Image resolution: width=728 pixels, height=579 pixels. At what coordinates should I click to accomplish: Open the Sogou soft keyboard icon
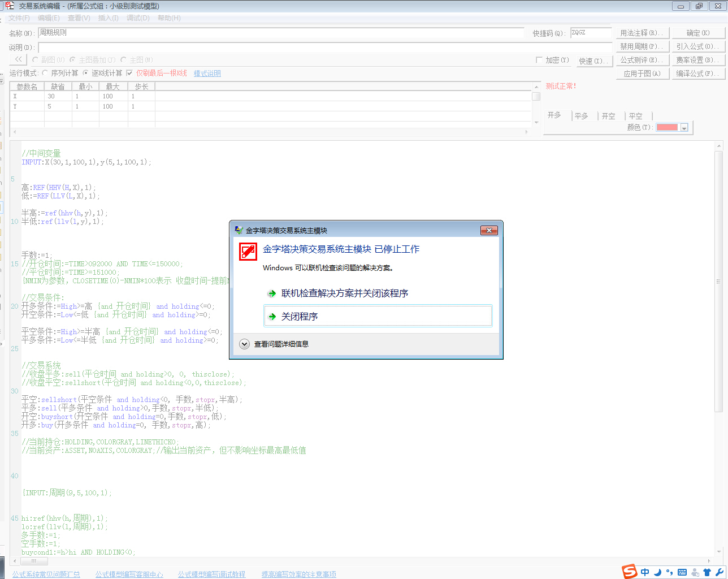682,572
